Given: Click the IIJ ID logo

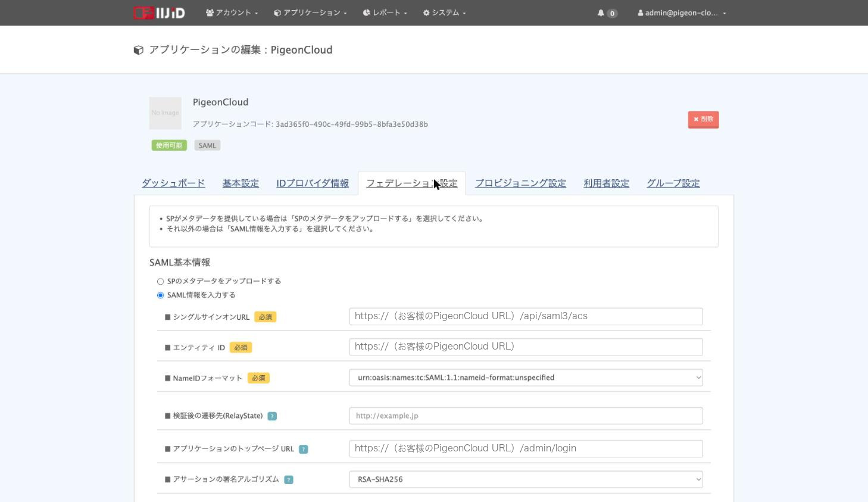Looking at the screenshot, I should coord(159,13).
